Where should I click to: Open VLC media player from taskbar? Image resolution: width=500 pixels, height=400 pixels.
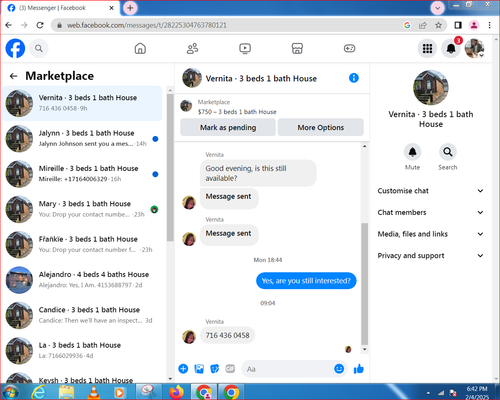click(x=93, y=392)
